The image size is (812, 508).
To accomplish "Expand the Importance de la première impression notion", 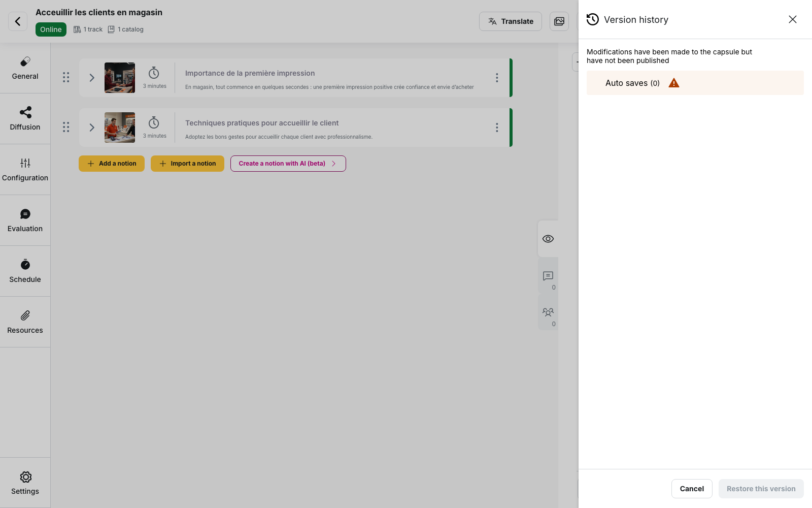I will pyautogui.click(x=92, y=78).
